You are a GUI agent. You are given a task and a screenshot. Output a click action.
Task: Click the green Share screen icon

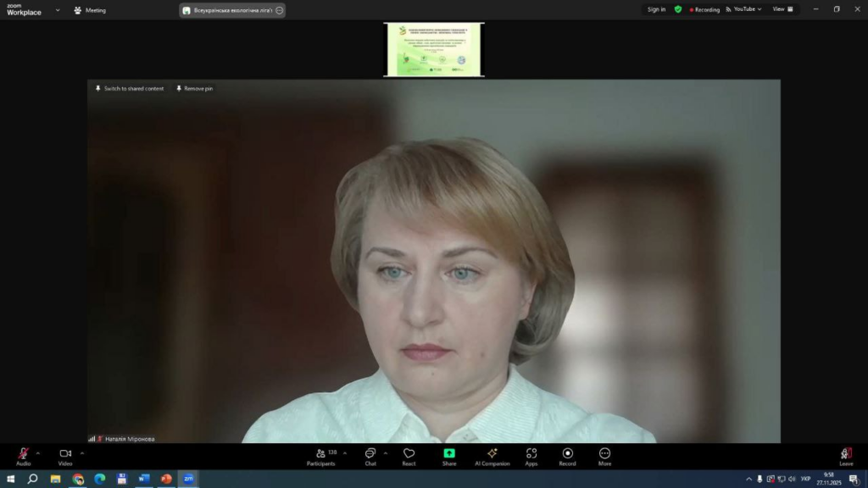pos(448,453)
